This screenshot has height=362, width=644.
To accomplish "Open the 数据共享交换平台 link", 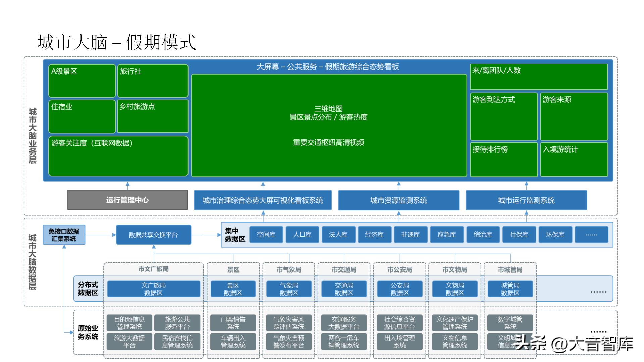I will 154,235.
